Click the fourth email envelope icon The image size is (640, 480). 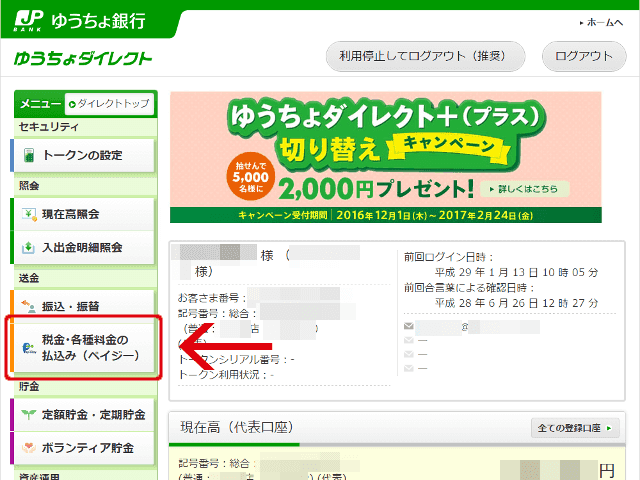pyautogui.click(x=409, y=368)
